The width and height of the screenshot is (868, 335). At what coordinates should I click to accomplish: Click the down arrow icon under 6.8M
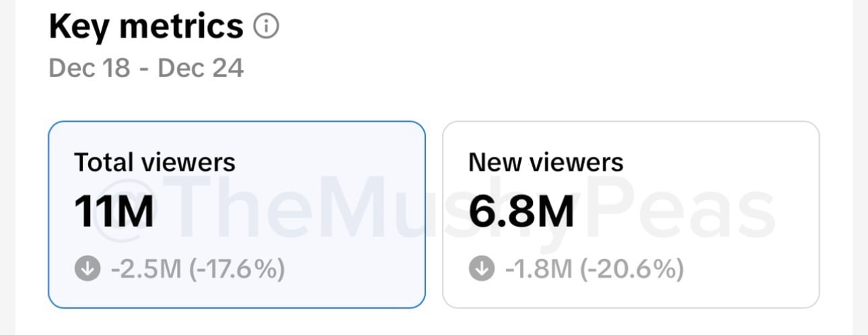(x=480, y=270)
